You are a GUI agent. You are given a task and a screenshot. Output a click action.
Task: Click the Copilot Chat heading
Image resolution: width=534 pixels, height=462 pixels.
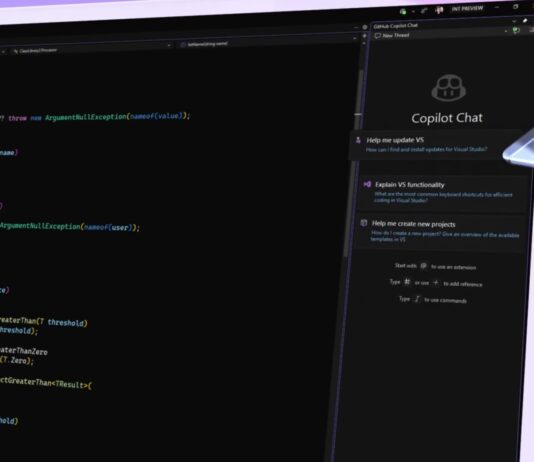[447, 118]
